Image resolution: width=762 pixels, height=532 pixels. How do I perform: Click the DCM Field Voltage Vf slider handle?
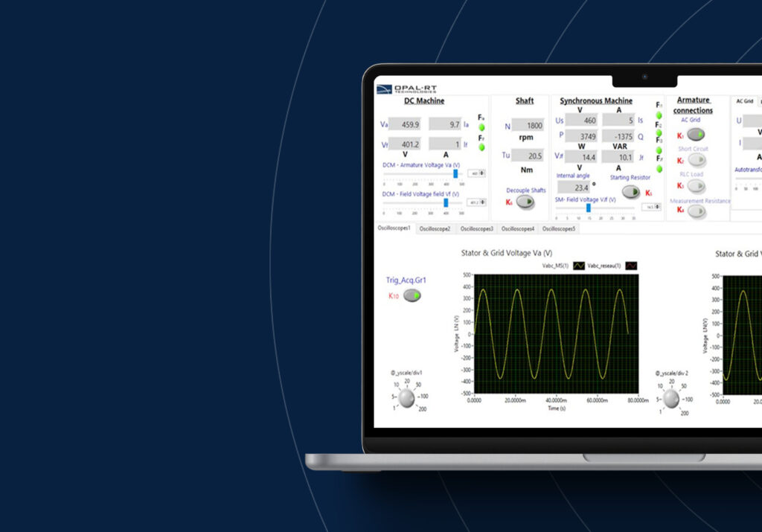point(446,202)
